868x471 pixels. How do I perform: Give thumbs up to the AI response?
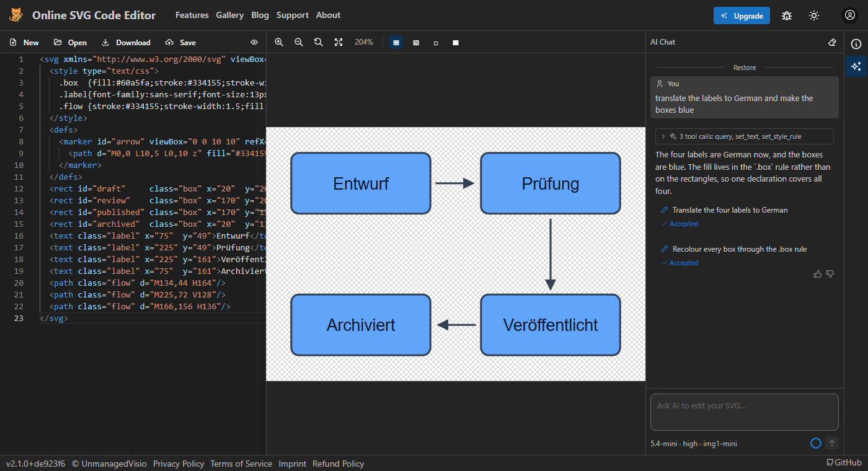(x=818, y=274)
